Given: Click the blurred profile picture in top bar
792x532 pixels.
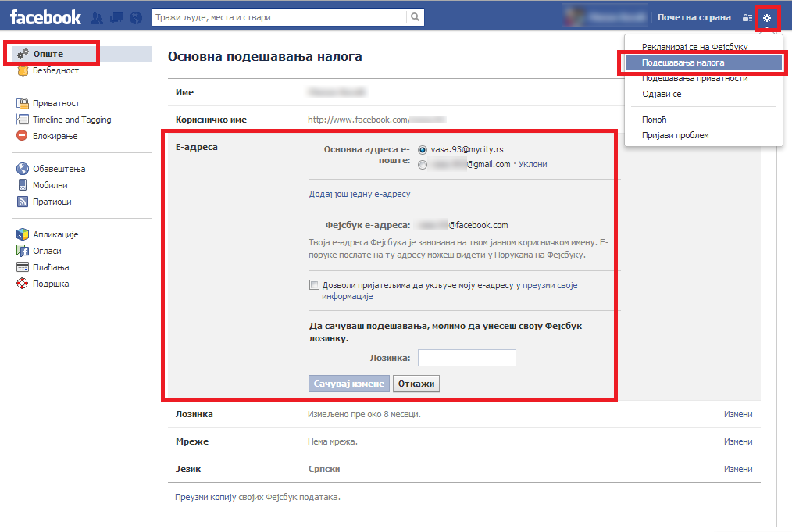Looking at the screenshot, I should (x=573, y=17).
